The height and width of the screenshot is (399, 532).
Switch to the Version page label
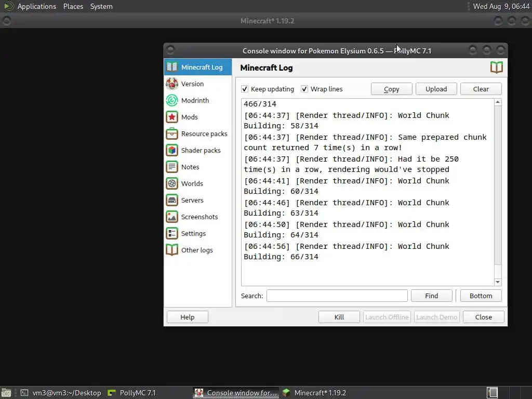pyautogui.click(x=192, y=84)
